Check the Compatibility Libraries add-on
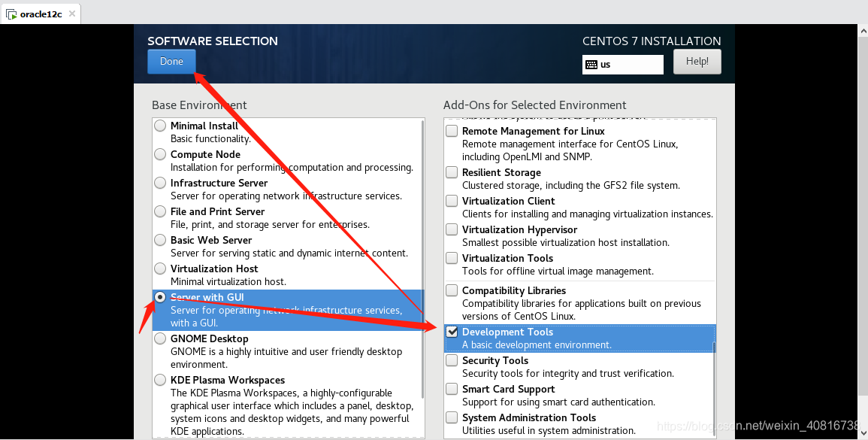 click(452, 290)
